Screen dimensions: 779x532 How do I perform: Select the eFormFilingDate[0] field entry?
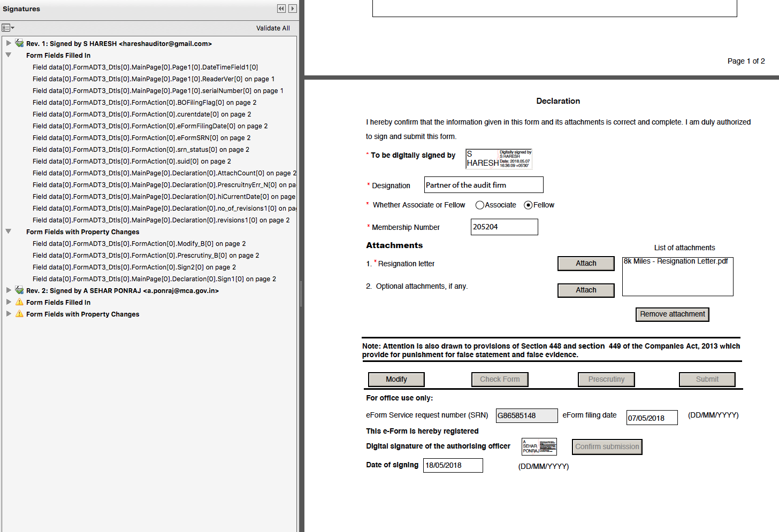(x=150, y=126)
